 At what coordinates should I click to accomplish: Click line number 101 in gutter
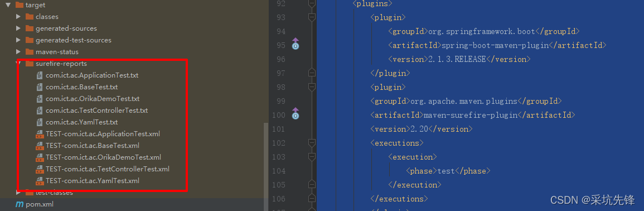click(278, 129)
